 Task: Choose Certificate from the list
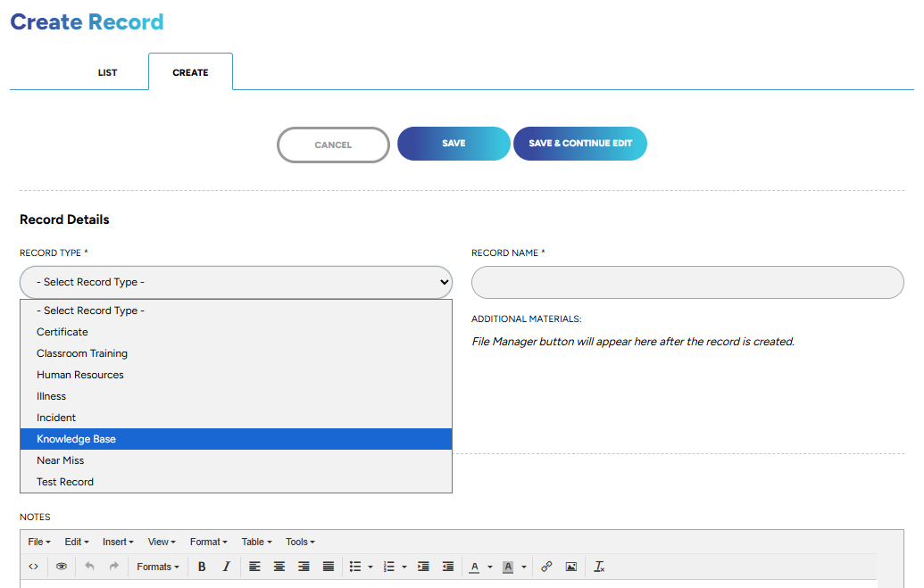click(236, 332)
